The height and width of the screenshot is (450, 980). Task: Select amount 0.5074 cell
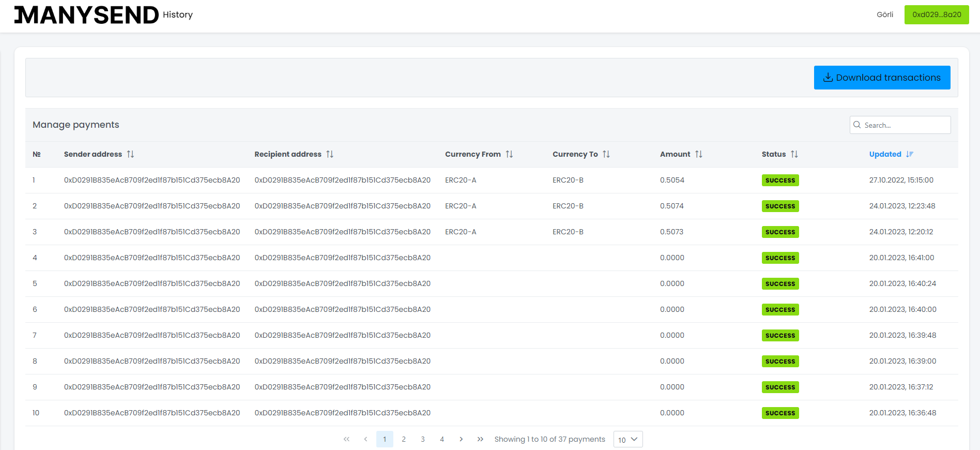[x=672, y=206]
